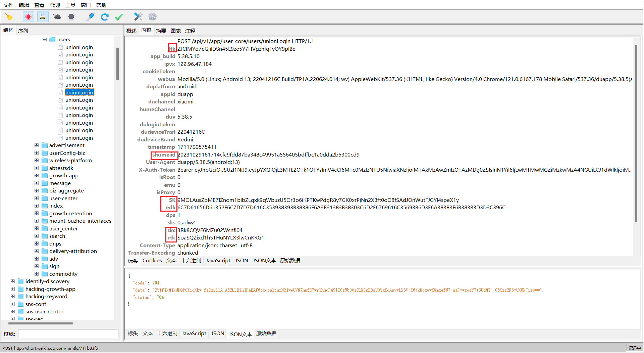Expand the hacking-keyword folder

(x=13, y=297)
